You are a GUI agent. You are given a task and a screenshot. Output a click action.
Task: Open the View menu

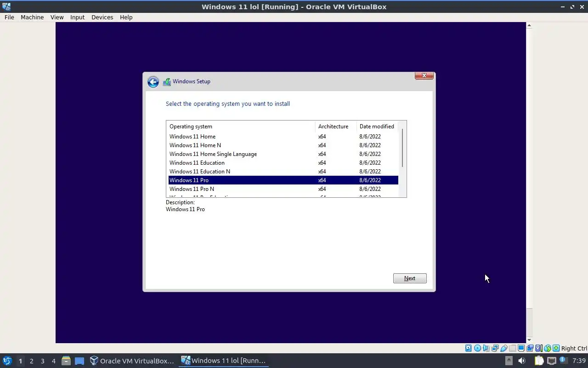coord(57,17)
